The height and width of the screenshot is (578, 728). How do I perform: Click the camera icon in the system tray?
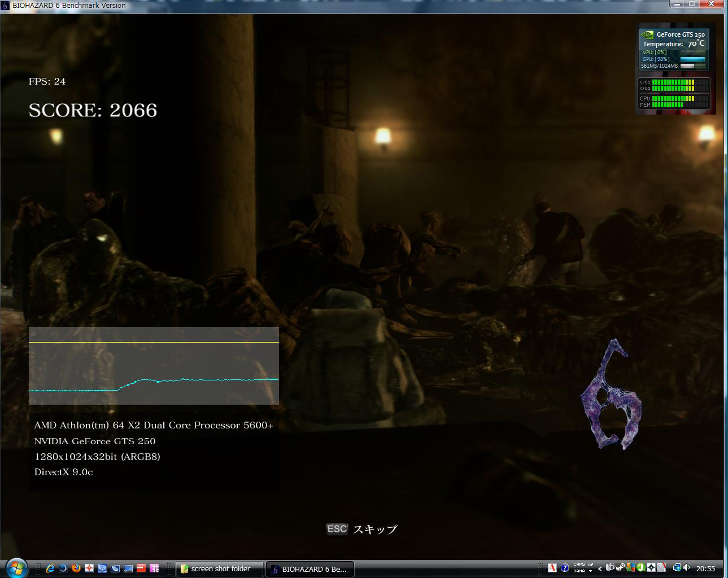click(x=610, y=568)
